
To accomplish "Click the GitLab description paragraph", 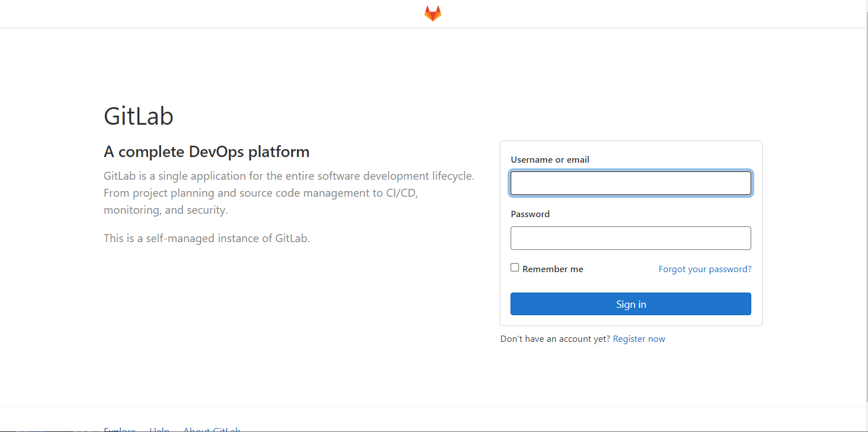I will click(289, 193).
